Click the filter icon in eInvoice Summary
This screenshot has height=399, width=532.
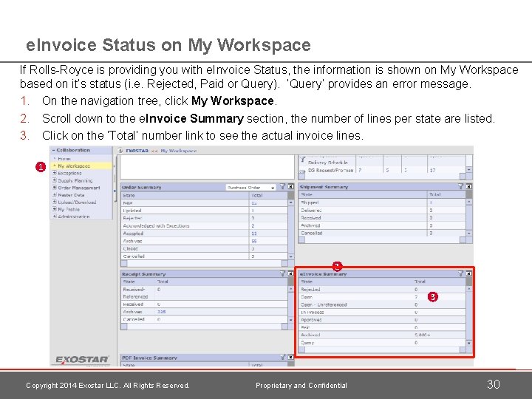[x=460, y=273]
